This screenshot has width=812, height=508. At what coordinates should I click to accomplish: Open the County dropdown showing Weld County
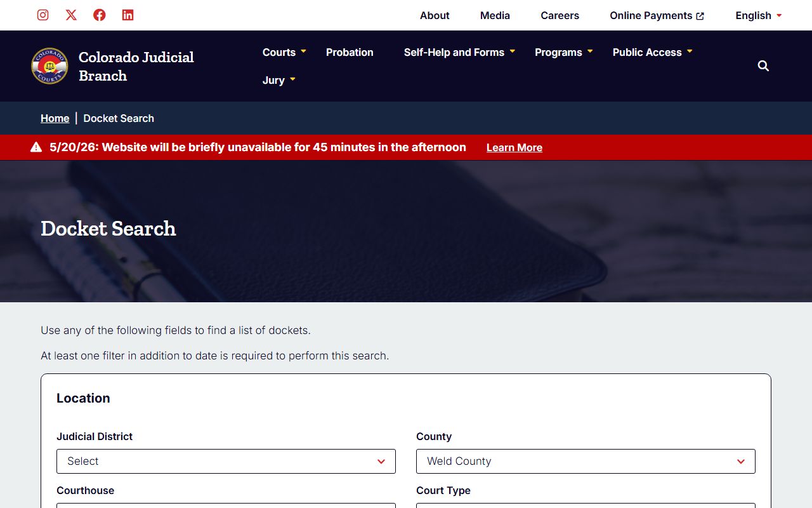(x=586, y=461)
